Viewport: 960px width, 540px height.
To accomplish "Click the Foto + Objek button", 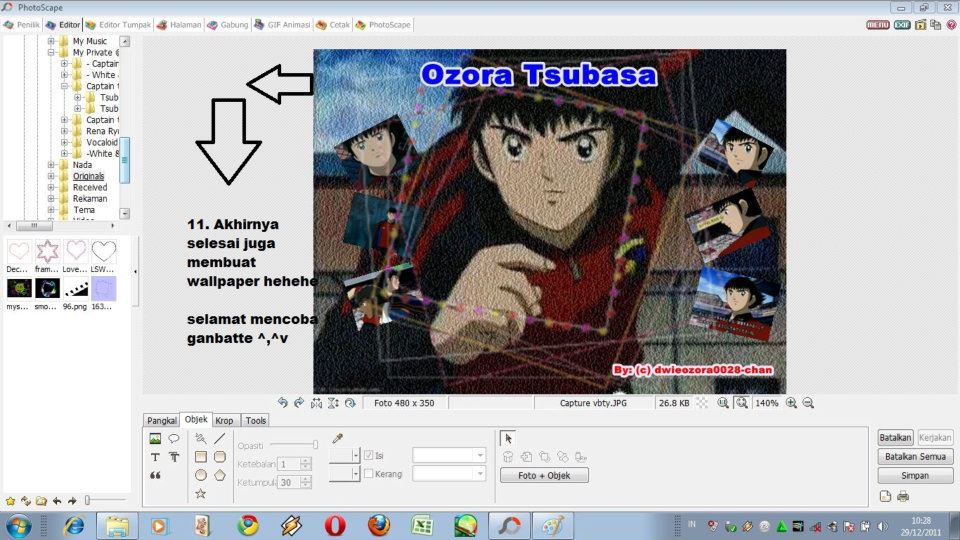I will click(x=544, y=476).
